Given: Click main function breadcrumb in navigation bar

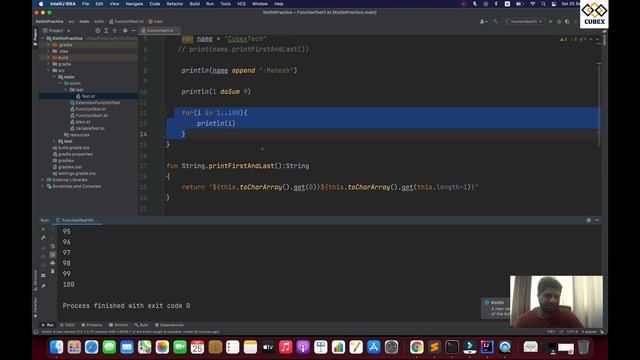Looking at the screenshot, I should point(156,21).
